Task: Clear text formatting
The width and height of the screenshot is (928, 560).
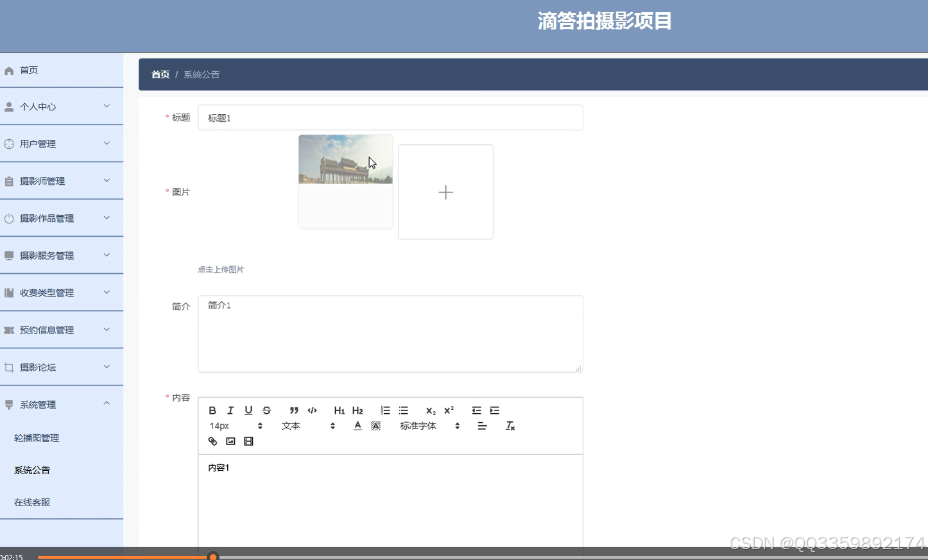Action: click(x=510, y=426)
